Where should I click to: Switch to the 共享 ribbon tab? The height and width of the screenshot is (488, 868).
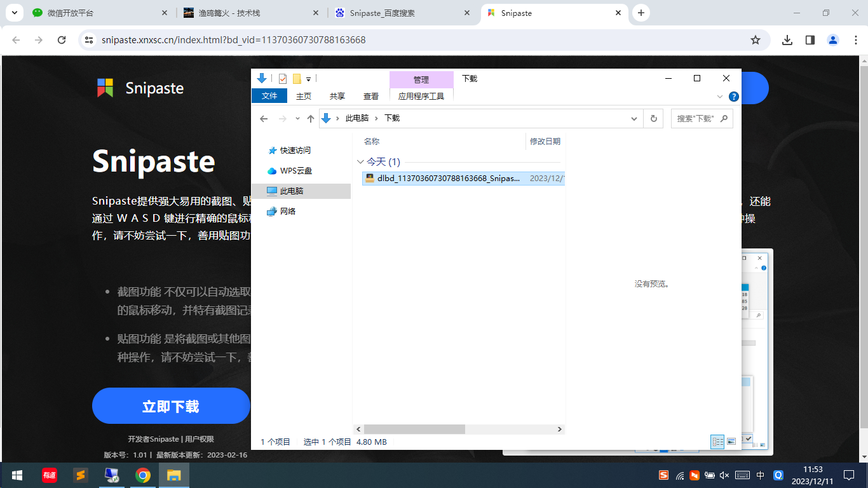point(337,96)
